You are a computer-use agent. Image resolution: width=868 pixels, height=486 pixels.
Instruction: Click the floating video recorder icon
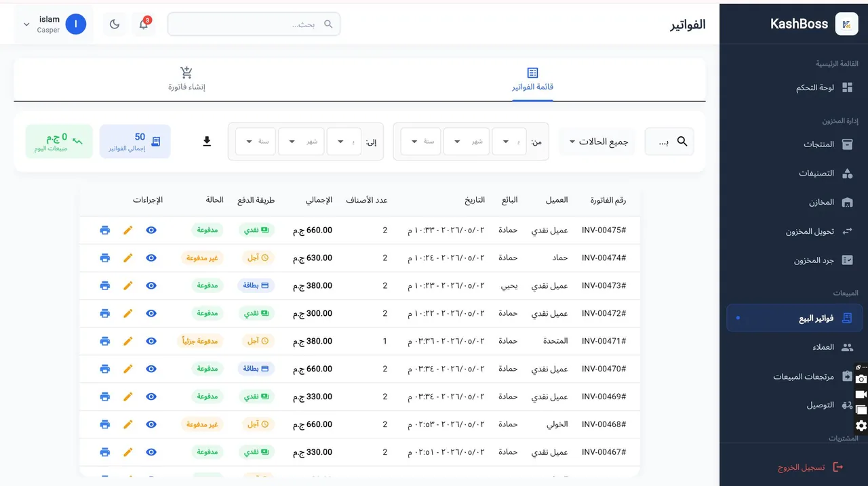tap(861, 394)
